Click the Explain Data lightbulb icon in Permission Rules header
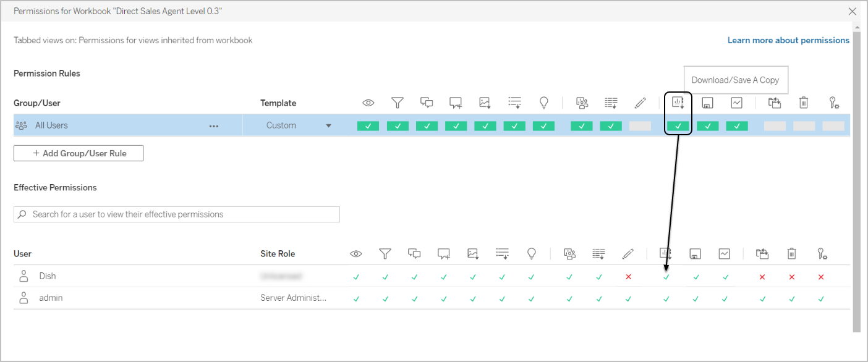The image size is (868, 362). click(544, 103)
